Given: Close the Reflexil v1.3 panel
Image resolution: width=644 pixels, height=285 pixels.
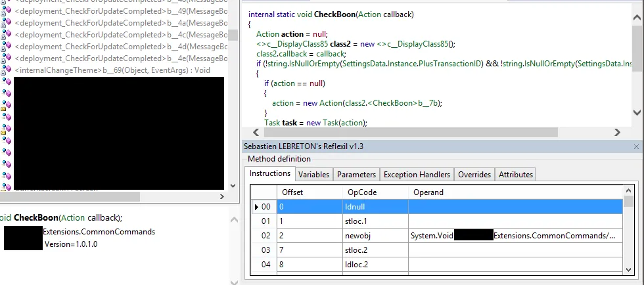Looking at the screenshot, I should (635, 147).
